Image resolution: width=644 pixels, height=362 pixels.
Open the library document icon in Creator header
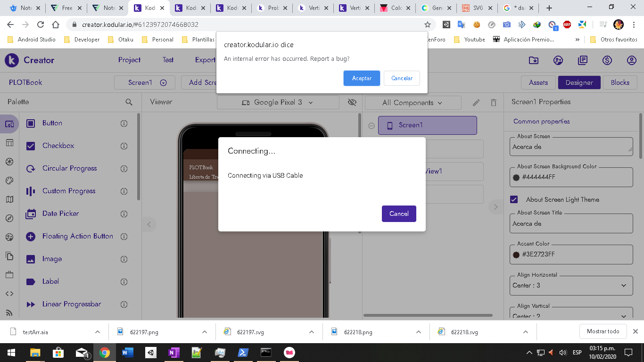tap(583, 60)
